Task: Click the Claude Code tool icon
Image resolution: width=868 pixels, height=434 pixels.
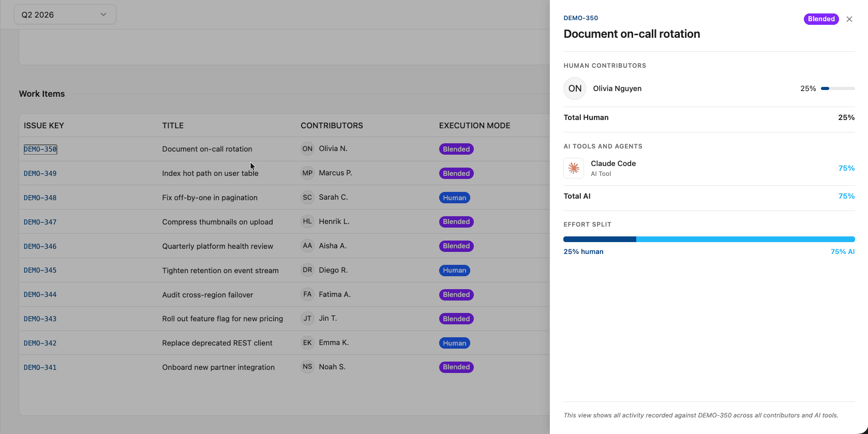Action: click(574, 168)
